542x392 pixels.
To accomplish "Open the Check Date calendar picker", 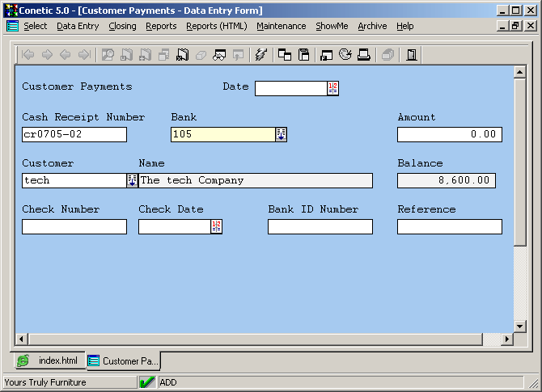I will click(x=216, y=227).
